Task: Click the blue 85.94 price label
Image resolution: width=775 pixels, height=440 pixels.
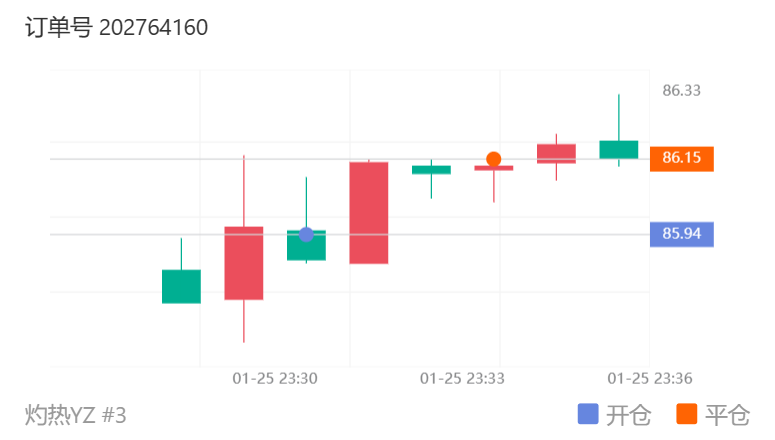Action: [682, 234]
